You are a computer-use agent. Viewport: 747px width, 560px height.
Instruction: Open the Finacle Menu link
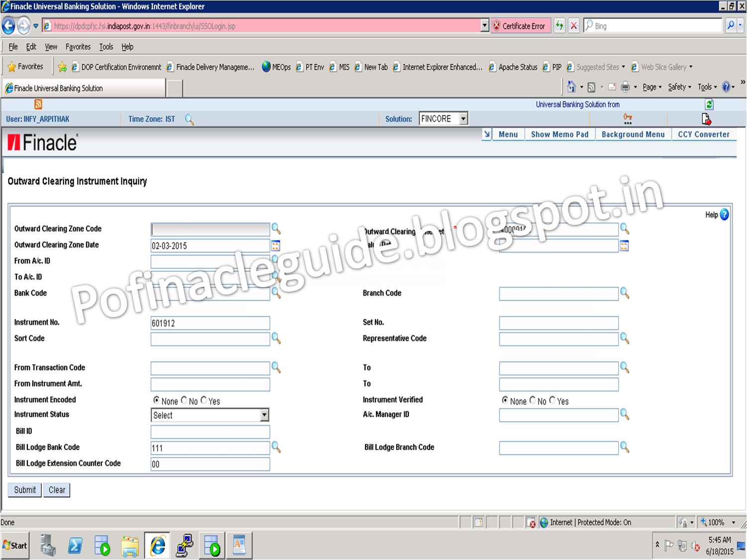[x=508, y=134]
